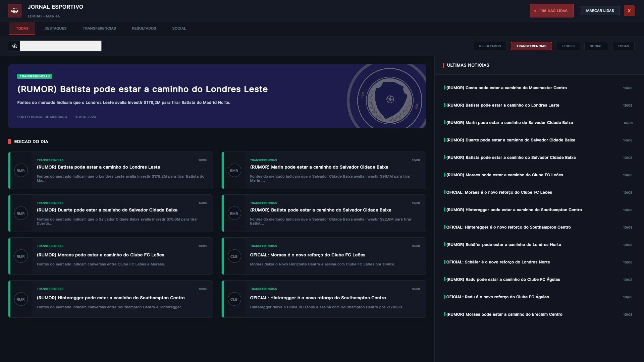Switch to the Destaques tab
The width and height of the screenshot is (644, 362).
[x=55, y=28]
